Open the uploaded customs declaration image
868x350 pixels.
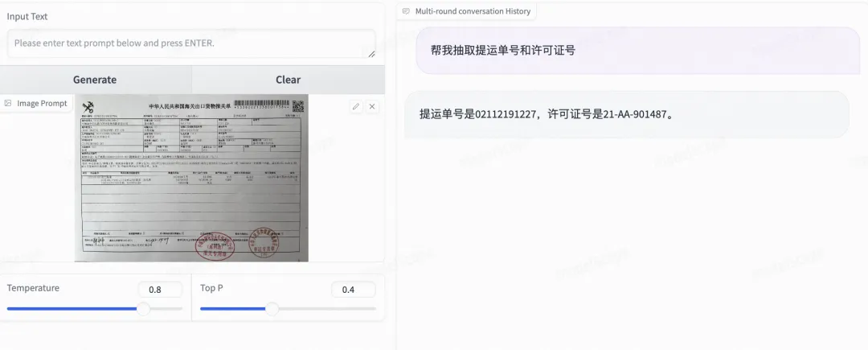click(191, 178)
